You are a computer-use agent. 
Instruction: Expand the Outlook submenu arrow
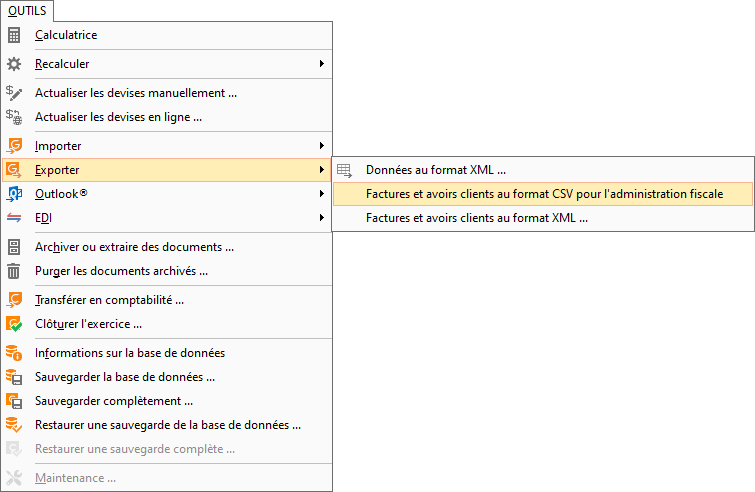pos(321,194)
